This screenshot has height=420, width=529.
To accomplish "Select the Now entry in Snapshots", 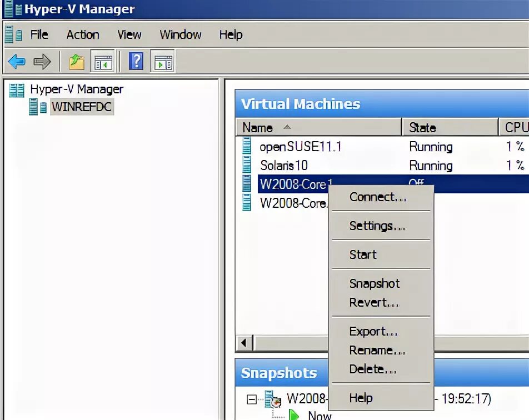I will tap(320, 415).
